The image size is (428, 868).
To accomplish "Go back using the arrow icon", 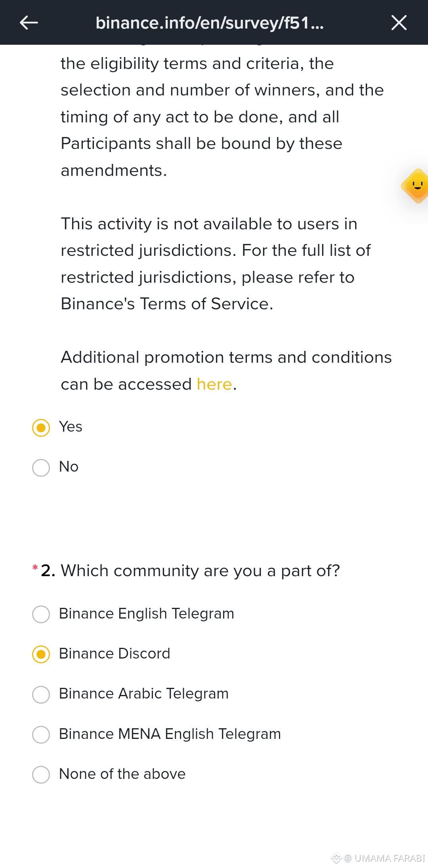I will coord(29,23).
